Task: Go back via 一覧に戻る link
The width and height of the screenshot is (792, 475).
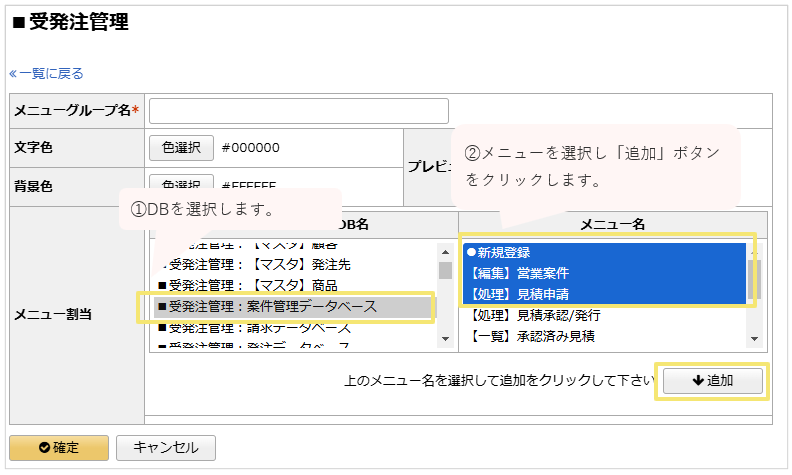Action: (x=46, y=73)
